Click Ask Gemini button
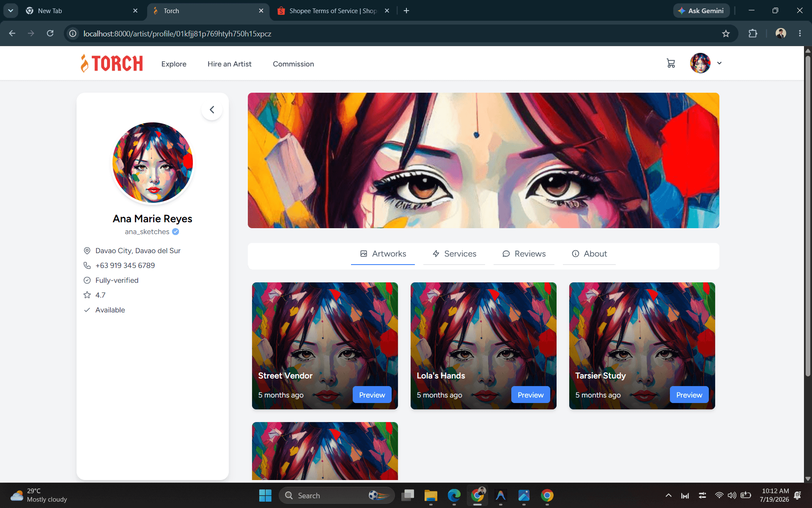The image size is (812, 508). [701, 11]
